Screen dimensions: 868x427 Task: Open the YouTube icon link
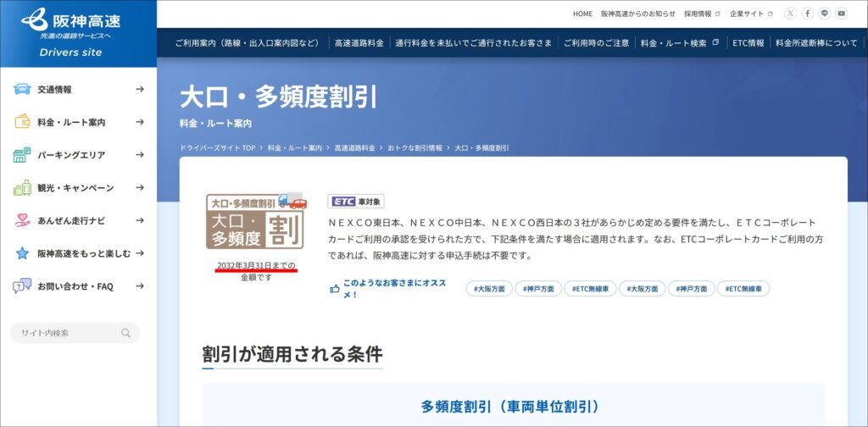coord(841,14)
